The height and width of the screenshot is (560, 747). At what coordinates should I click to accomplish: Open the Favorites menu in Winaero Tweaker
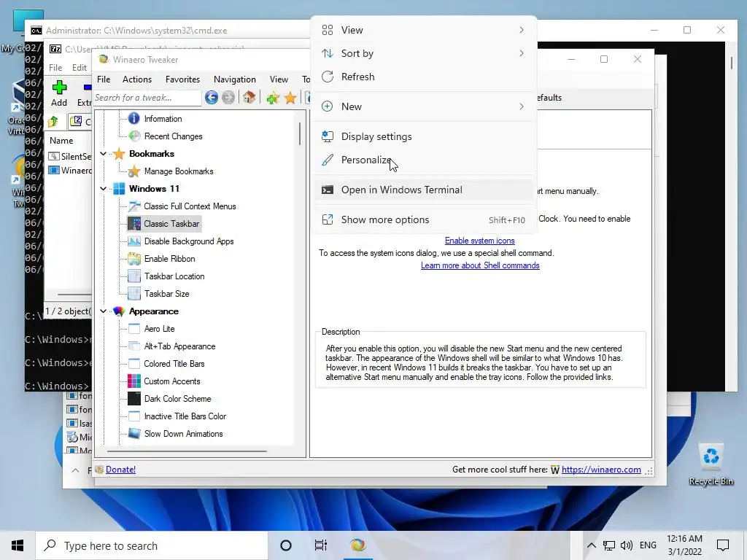tap(182, 79)
